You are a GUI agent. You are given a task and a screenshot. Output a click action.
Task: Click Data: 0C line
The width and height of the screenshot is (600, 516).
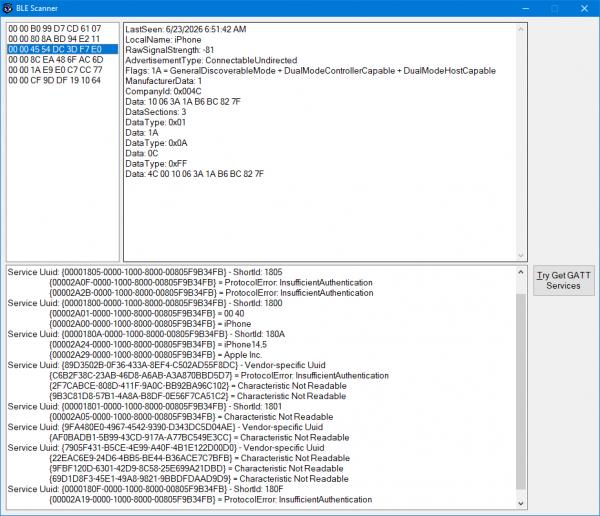142,153
